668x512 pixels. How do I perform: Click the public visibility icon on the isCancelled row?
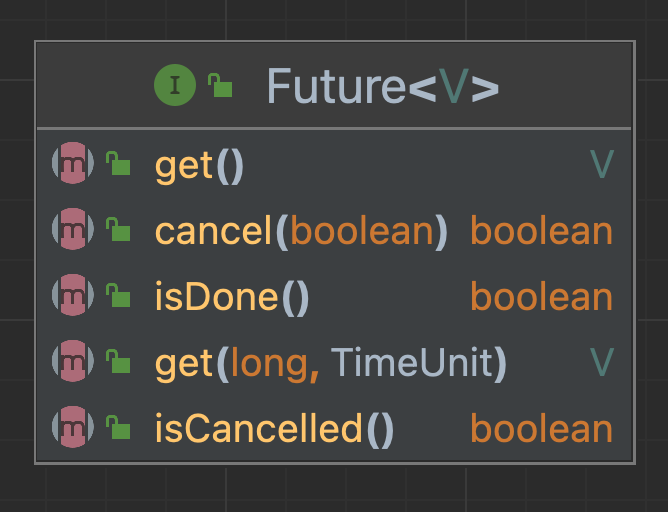118,427
